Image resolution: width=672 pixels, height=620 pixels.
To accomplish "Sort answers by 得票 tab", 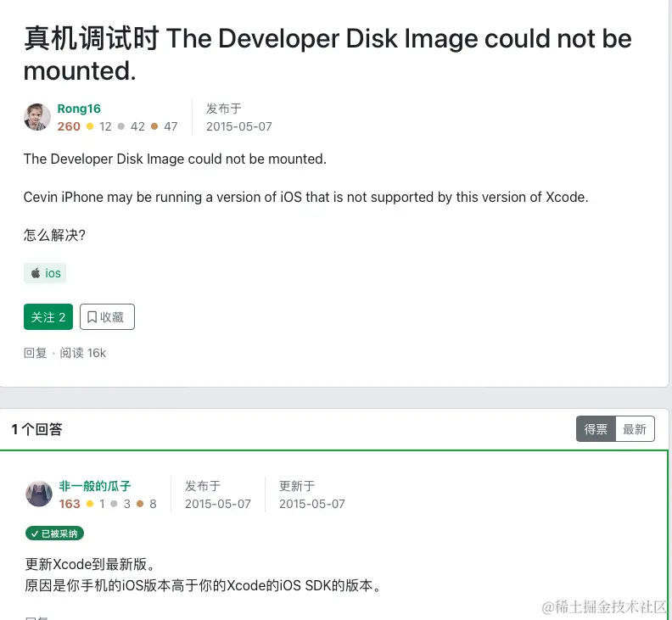I will pos(596,429).
